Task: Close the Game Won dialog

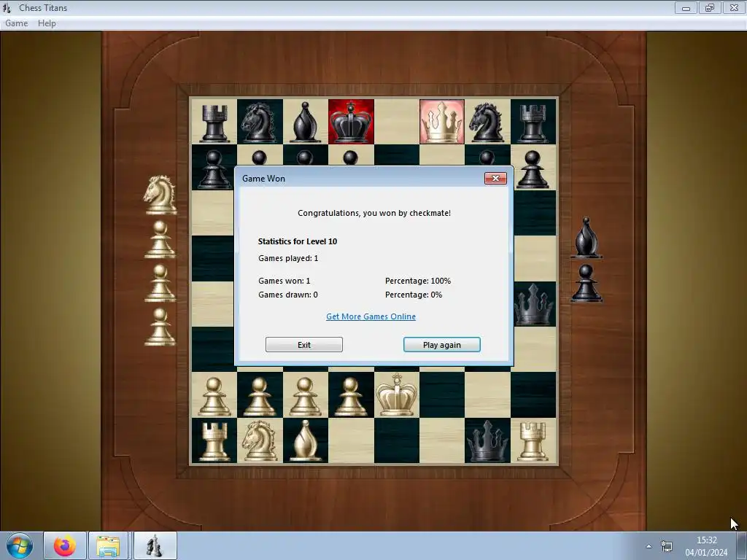Action: click(495, 178)
